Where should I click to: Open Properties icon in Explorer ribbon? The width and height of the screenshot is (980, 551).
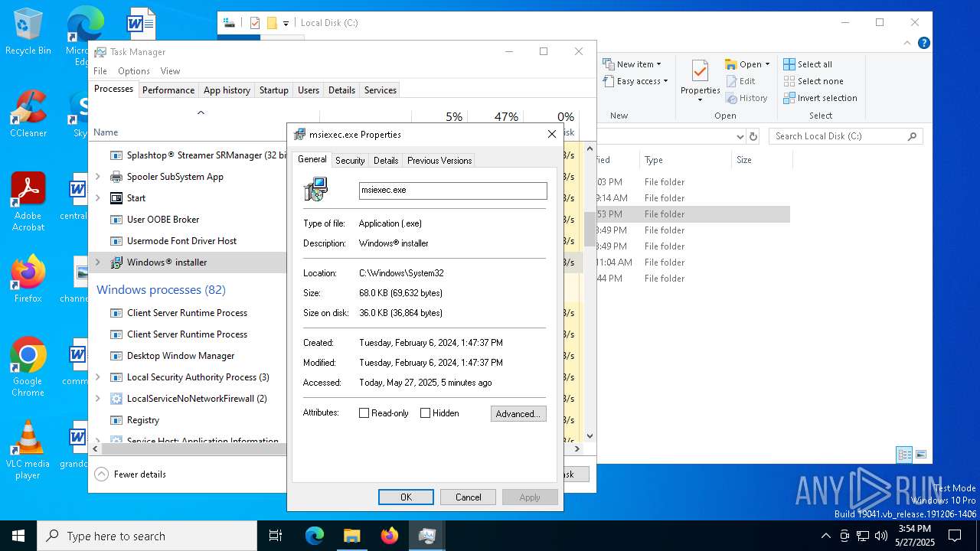[x=700, y=72]
